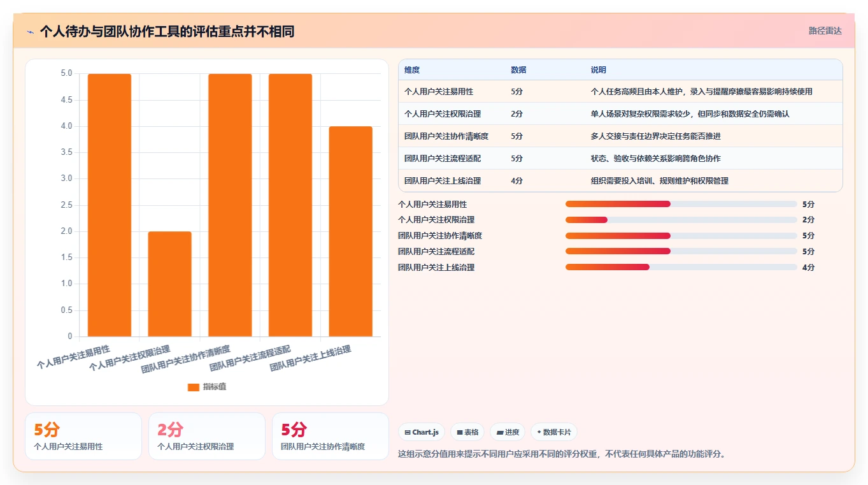This screenshot has height=485, width=868.
Task: Click the 说明 column header
Action: (599, 70)
